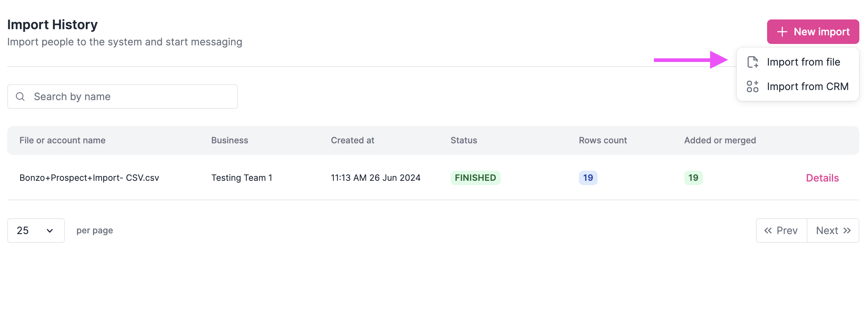Click the Prev pagination button

coord(781,230)
